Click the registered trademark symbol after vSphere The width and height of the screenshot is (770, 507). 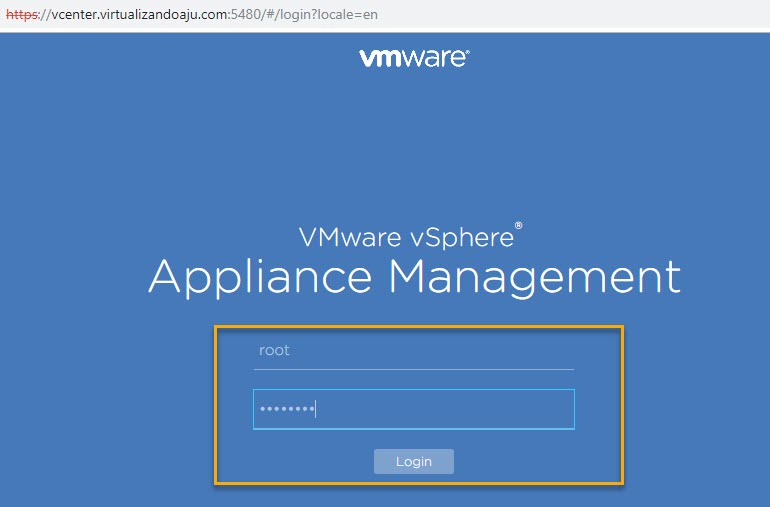(x=518, y=228)
